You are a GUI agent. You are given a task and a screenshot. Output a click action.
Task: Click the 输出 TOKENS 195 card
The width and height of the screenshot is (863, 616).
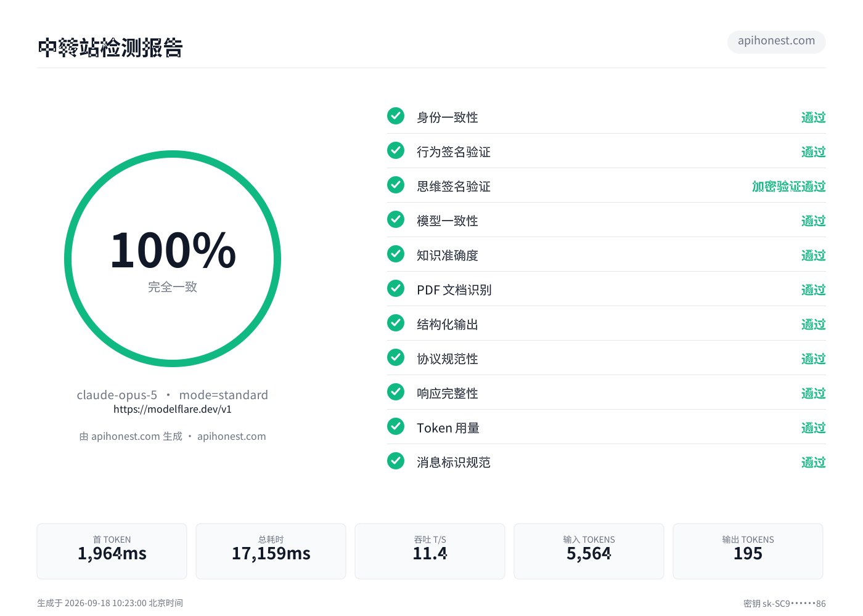tap(748, 551)
